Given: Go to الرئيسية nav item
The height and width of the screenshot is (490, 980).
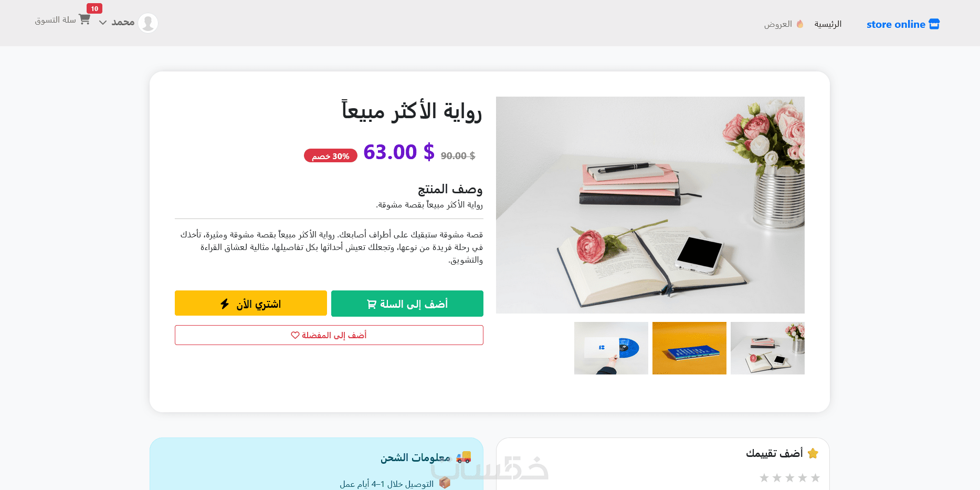Looking at the screenshot, I should [x=828, y=24].
